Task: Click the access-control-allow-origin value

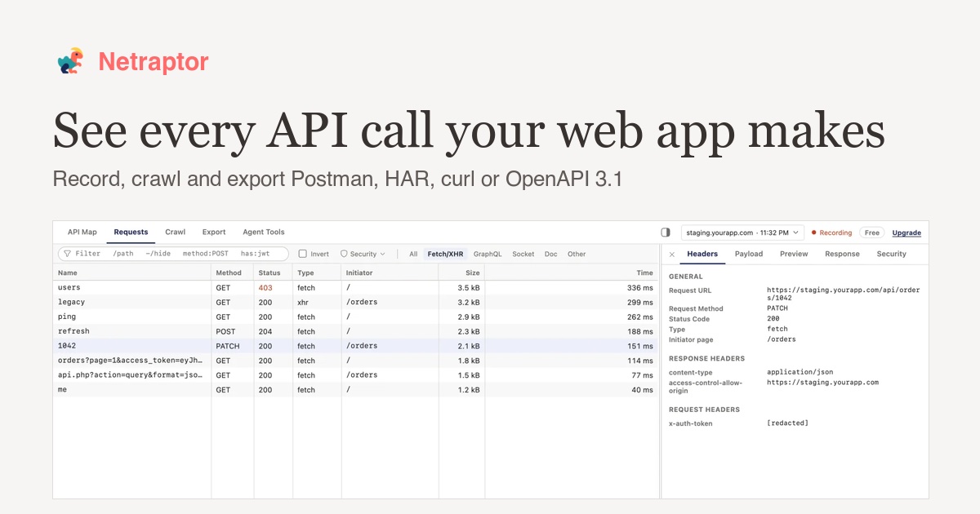Action: click(822, 383)
